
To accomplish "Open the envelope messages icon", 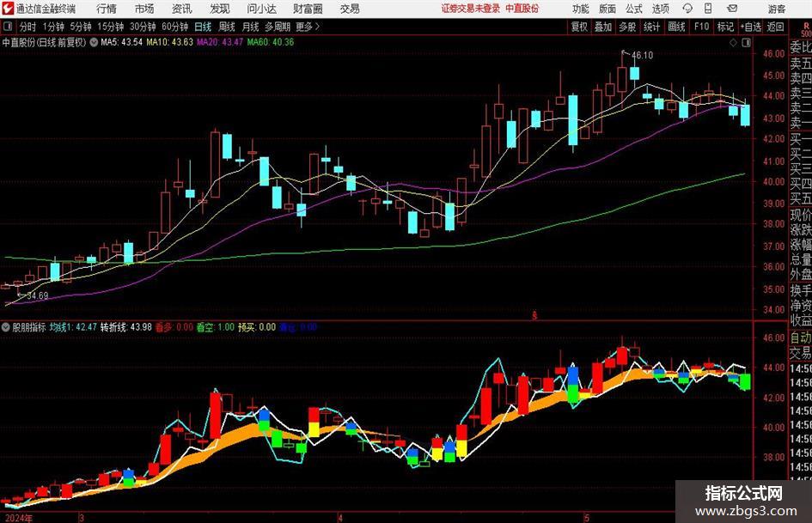I will pos(732,9).
